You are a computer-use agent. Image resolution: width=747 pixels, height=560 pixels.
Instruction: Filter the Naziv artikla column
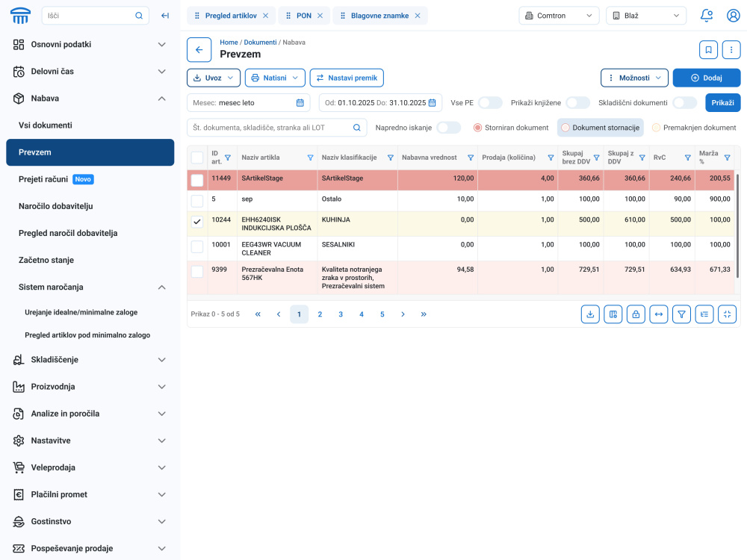click(310, 158)
